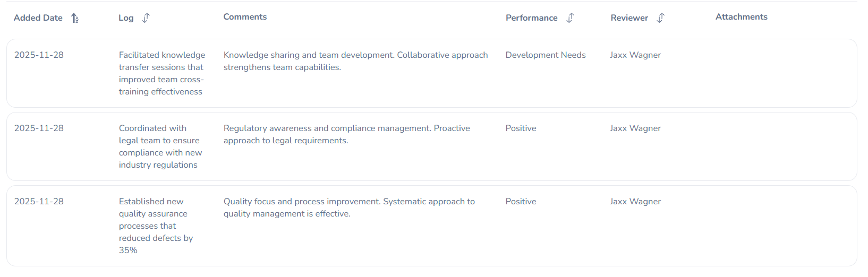Click the Added Date column header
The height and width of the screenshot is (277, 868).
coord(38,18)
